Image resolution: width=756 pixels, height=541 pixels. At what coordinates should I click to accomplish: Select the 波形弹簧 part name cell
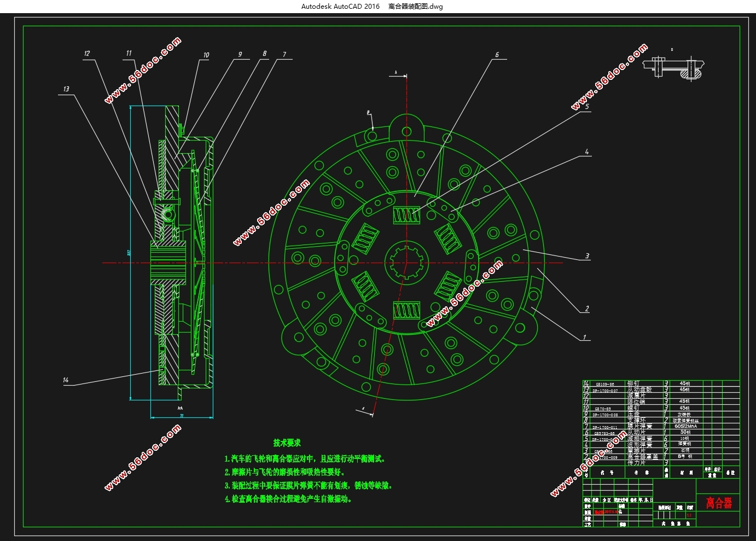pyautogui.click(x=640, y=444)
